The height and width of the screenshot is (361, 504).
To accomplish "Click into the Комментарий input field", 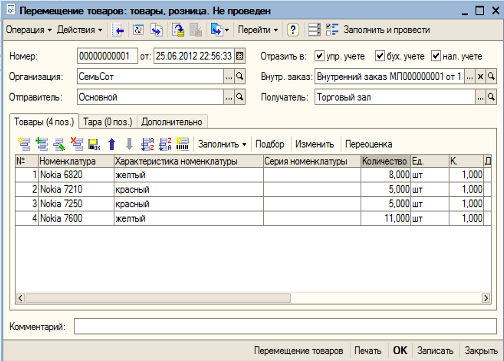I will 285,326.
